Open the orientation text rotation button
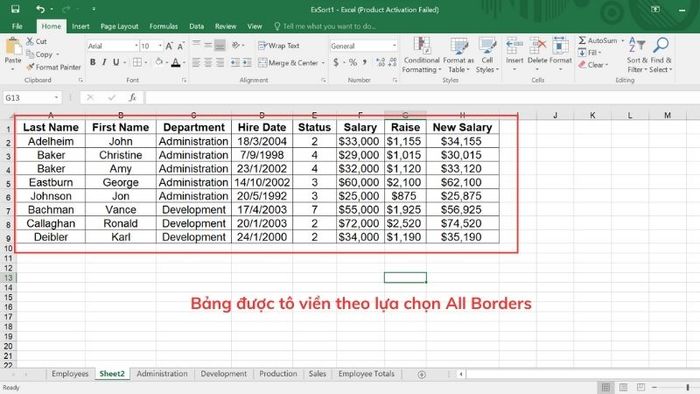This screenshot has width=700, height=394. [x=236, y=45]
